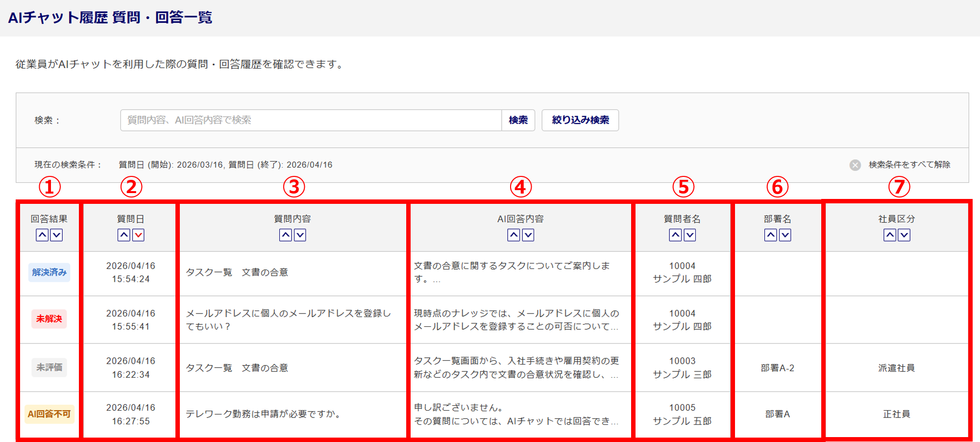Sort 回答結果 column descending

tap(57, 235)
